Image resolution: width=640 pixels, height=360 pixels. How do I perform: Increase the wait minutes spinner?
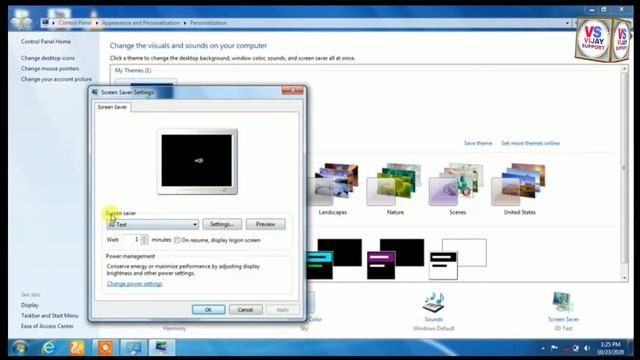144,237
